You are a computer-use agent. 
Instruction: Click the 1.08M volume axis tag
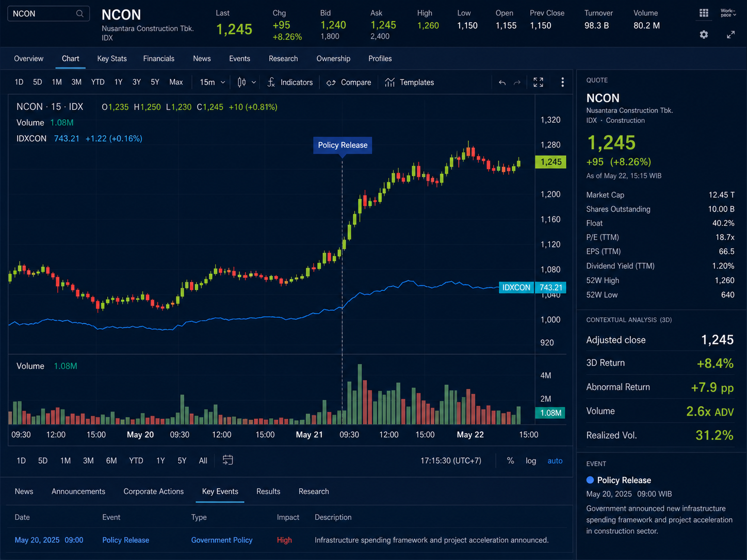(551, 413)
